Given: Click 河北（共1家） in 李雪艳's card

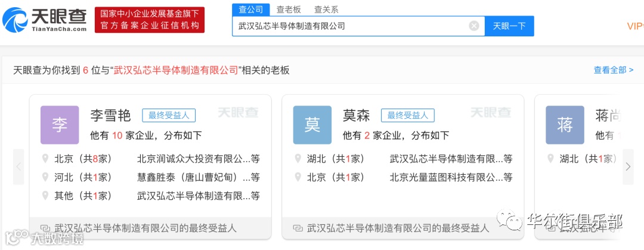Looking at the screenshot, I should tap(83, 177).
